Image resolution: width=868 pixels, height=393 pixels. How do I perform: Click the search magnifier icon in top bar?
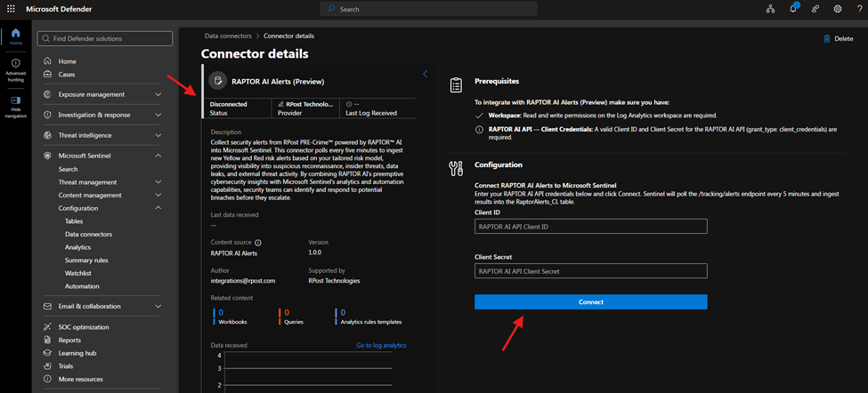click(331, 9)
